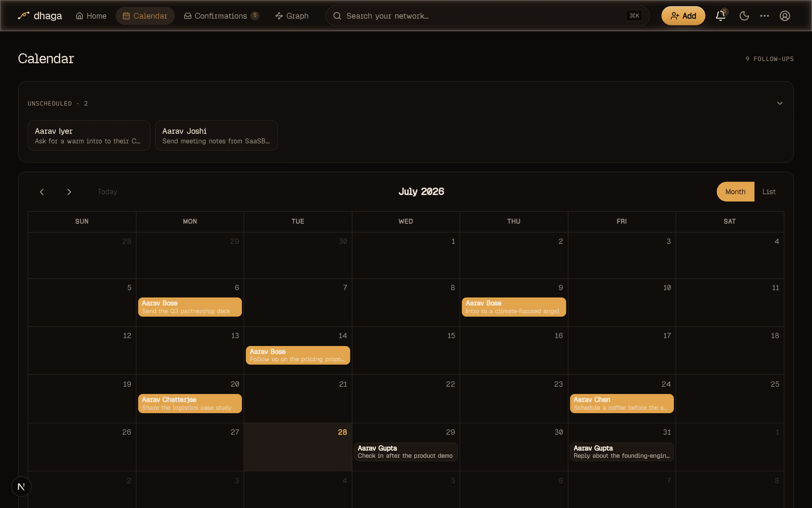Switch to List view
This screenshot has height=508, width=812.
[x=769, y=192]
